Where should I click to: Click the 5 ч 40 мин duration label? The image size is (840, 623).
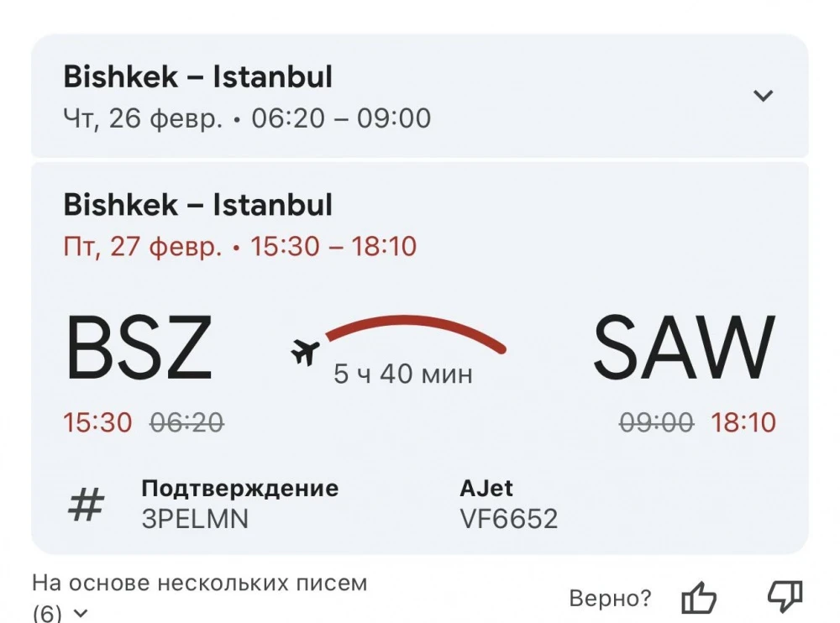pos(403,374)
